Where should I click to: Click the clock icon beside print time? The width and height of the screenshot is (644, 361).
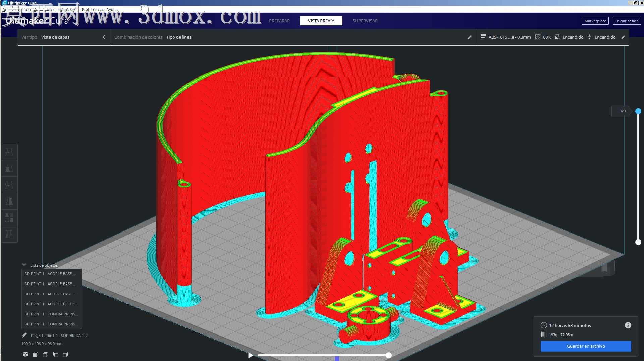544,325
